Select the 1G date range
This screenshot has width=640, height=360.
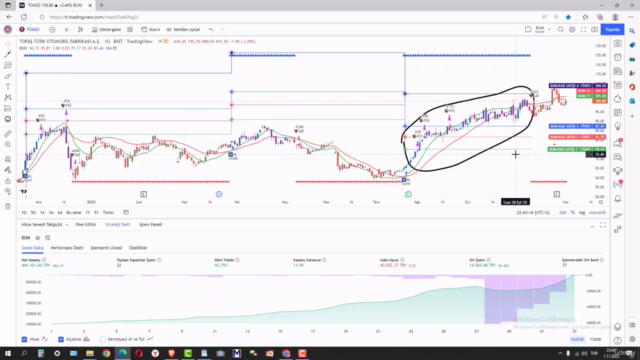pos(24,213)
